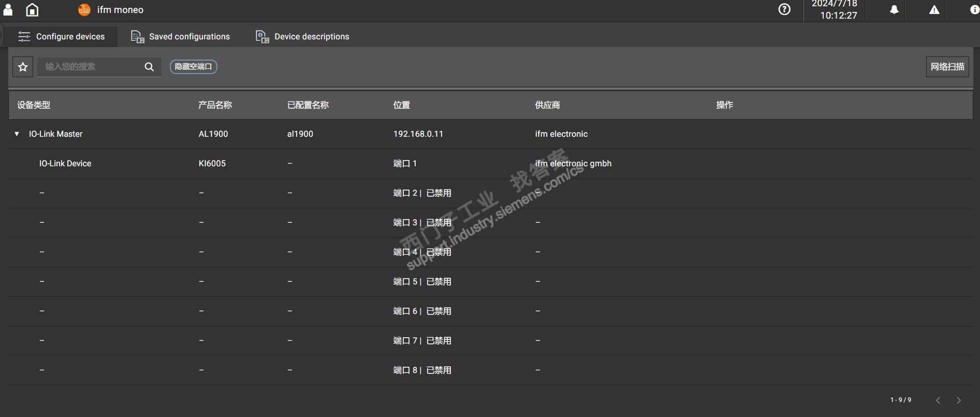Click the 端口 1 location cell

click(x=405, y=164)
